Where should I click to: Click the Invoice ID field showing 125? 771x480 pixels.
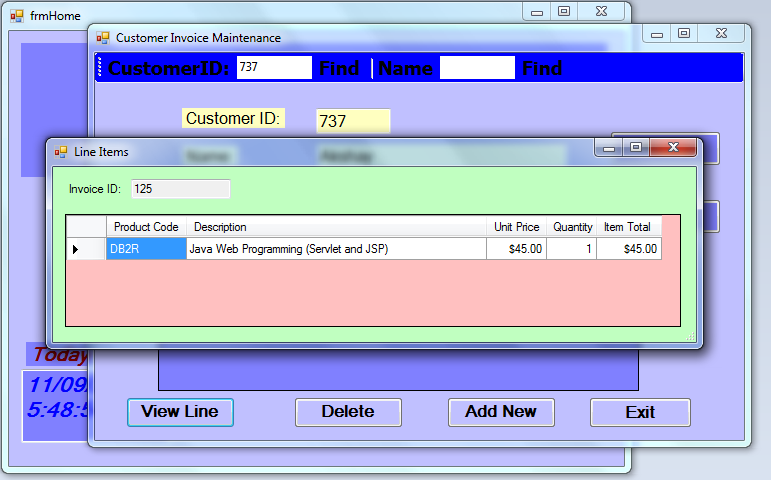click(180, 189)
